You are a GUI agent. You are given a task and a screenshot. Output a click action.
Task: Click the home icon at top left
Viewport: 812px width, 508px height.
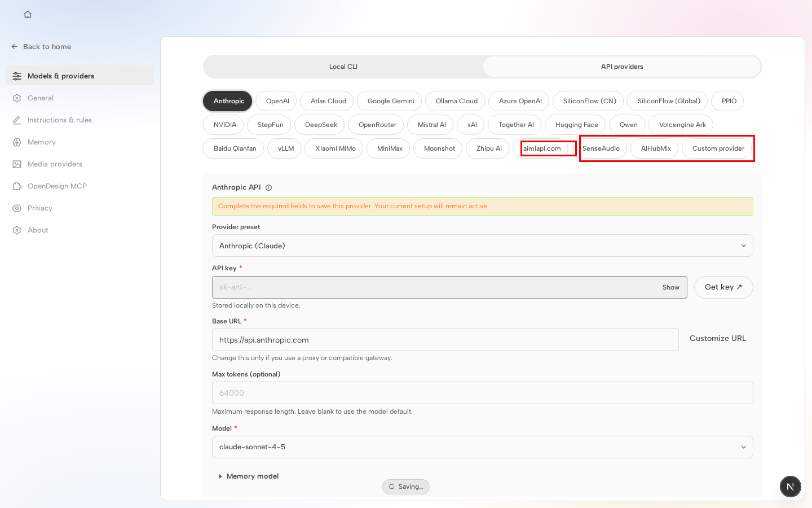(x=28, y=15)
